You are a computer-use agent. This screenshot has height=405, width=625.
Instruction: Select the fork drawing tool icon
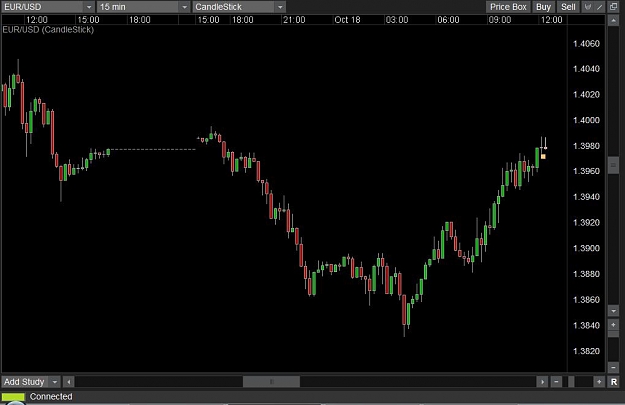(588, 7)
